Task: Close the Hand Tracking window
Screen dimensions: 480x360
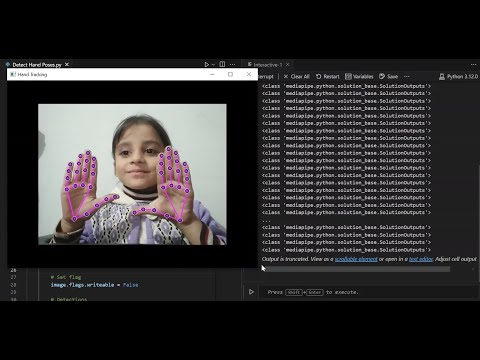Action: click(x=249, y=74)
